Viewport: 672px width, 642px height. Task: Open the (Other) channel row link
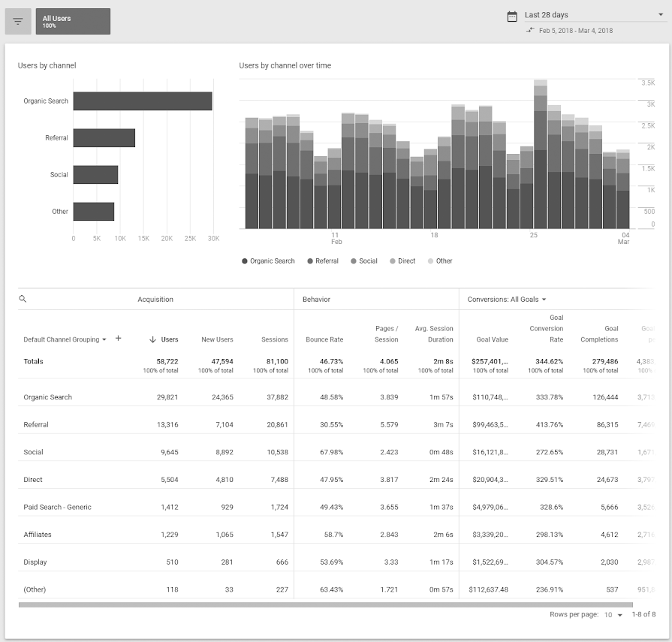[x=35, y=589]
